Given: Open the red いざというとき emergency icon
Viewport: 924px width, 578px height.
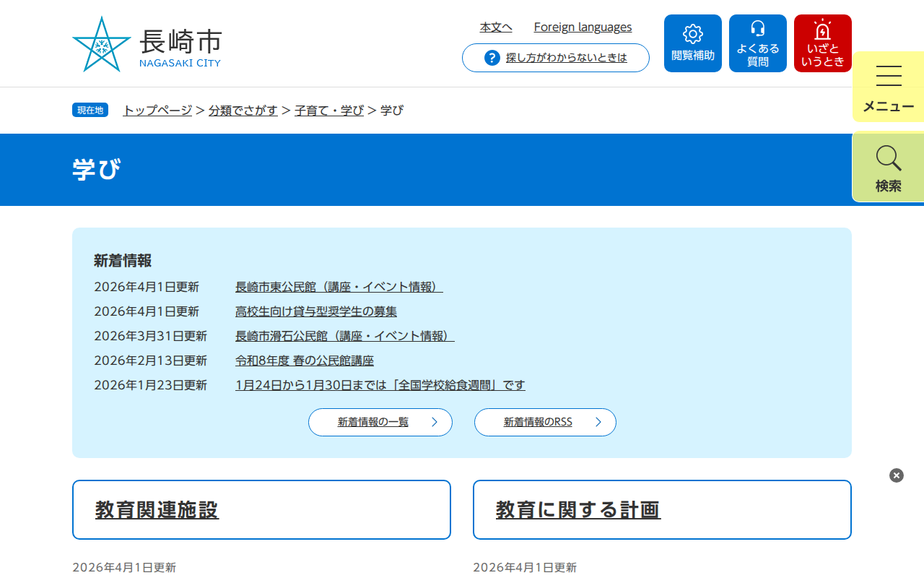Looking at the screenshot, I should point(822,43).
